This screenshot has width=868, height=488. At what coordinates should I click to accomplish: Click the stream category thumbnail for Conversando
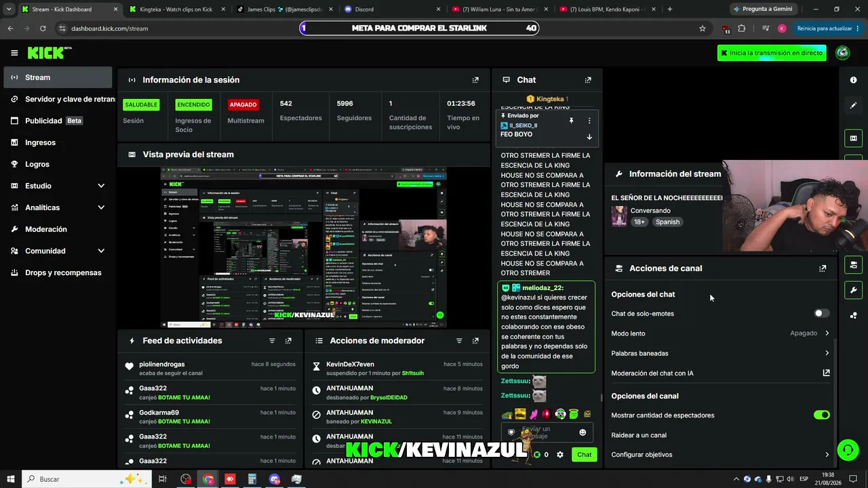619,216
